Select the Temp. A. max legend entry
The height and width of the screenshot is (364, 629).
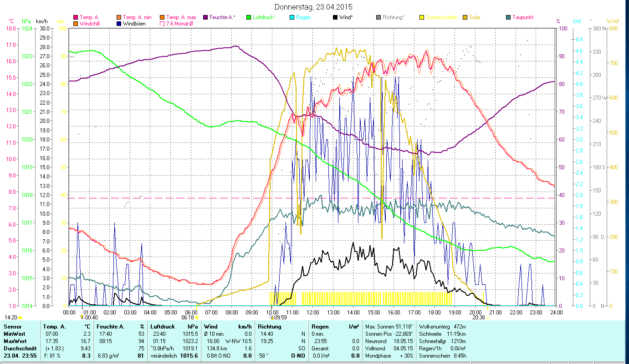181,17
